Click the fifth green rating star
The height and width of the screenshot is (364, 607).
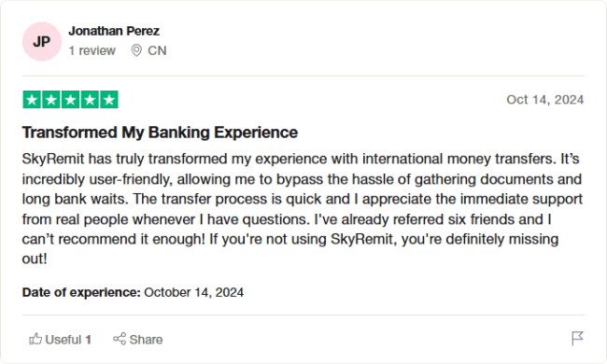(x=109, y=100)
